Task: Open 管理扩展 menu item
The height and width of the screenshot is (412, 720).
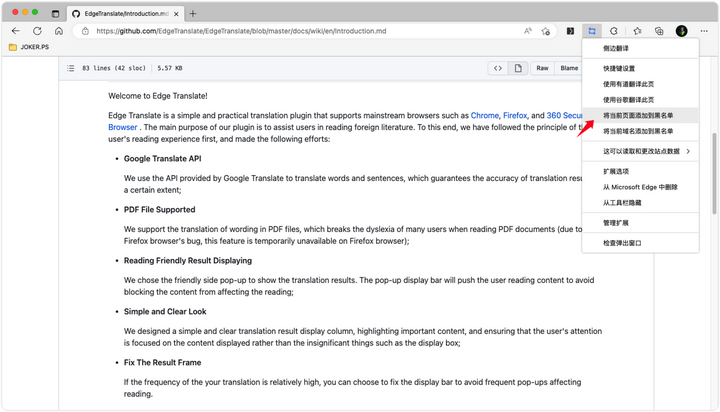Action: point(640,223)
